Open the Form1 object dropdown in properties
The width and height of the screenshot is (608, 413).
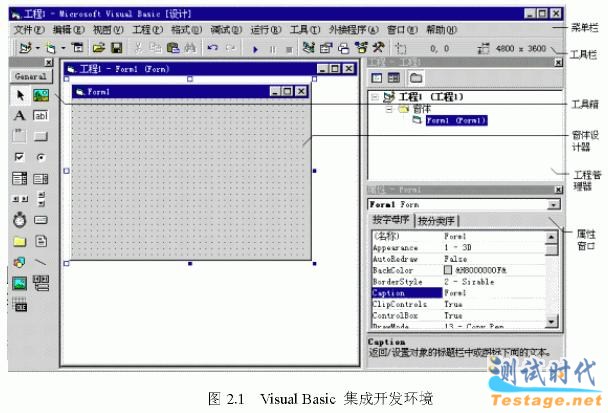[x=553, y=205]
